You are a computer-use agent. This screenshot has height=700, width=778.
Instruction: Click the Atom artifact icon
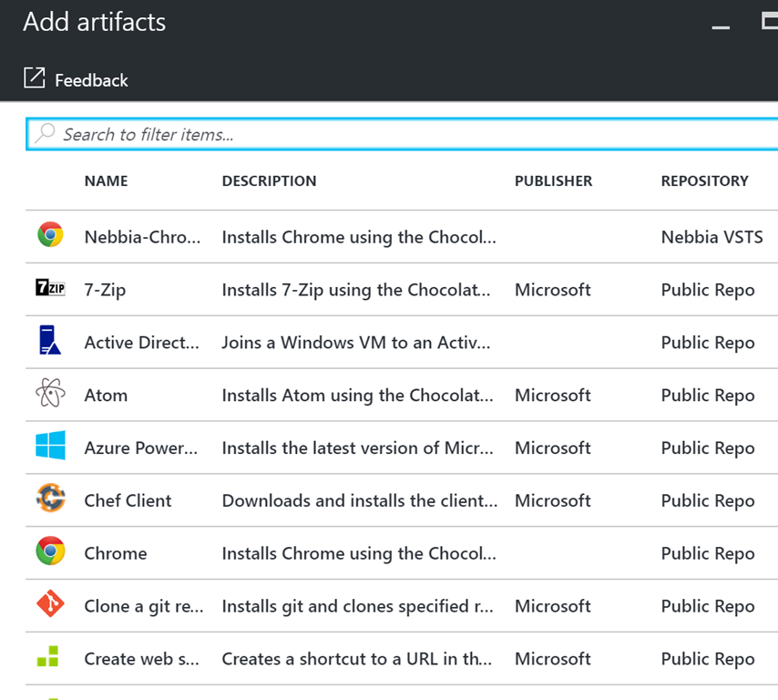tap(50, 393)
